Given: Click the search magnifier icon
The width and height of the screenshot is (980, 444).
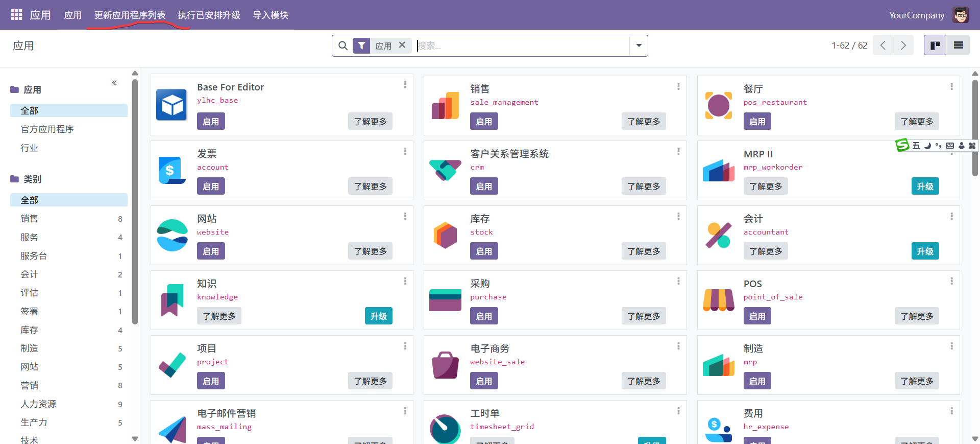Looking at the screenshot, I should point(343,46).
